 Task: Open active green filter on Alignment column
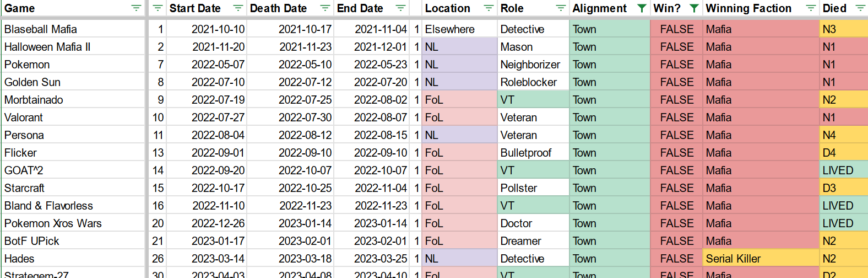point(642,8)
